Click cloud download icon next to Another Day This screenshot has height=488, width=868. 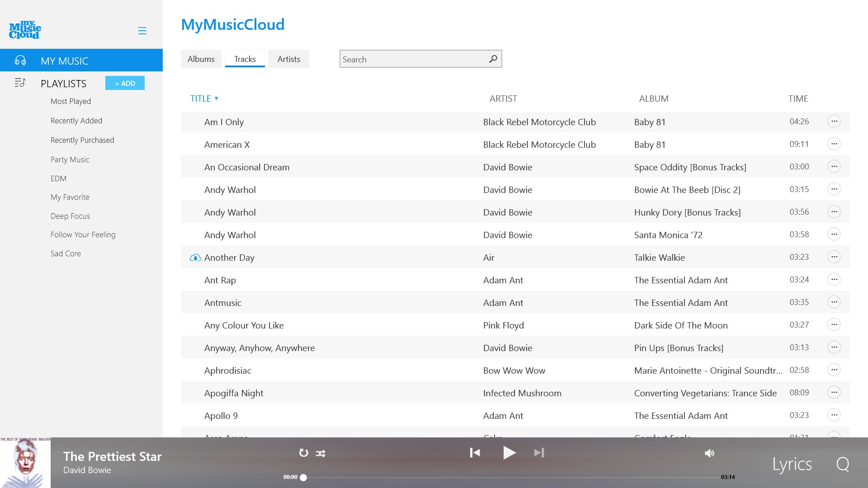click(195, 258)
